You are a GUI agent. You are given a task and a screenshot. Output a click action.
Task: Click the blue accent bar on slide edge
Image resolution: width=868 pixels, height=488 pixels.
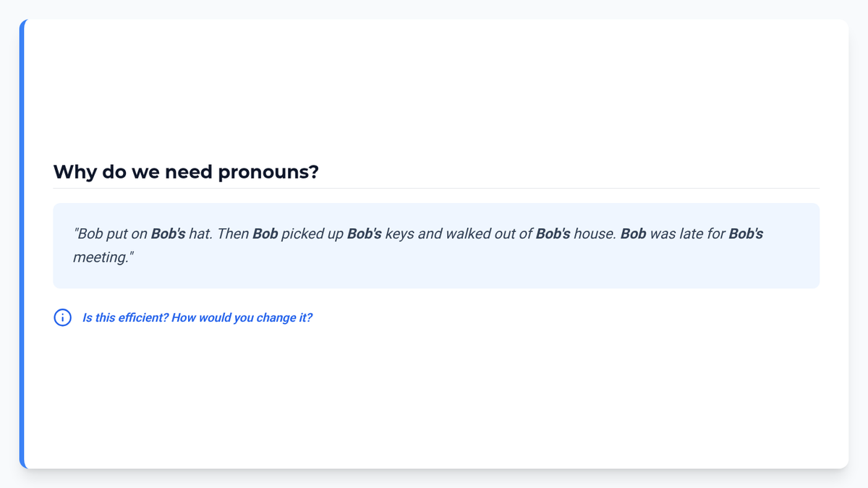(x=22, y=244)
